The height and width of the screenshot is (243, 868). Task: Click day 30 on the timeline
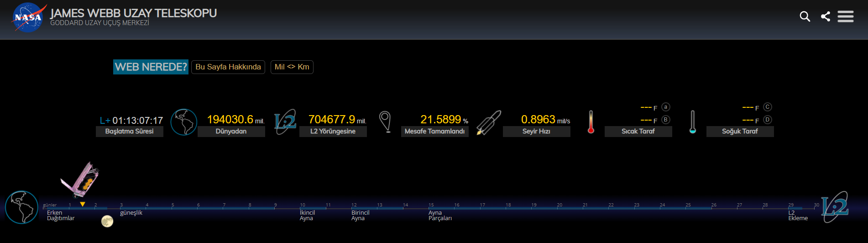816,205
